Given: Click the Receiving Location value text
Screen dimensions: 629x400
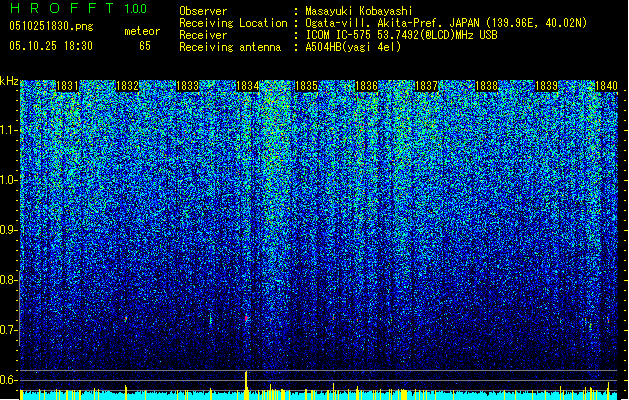Looking at the screenshot, I should click(x=446, y=23).
